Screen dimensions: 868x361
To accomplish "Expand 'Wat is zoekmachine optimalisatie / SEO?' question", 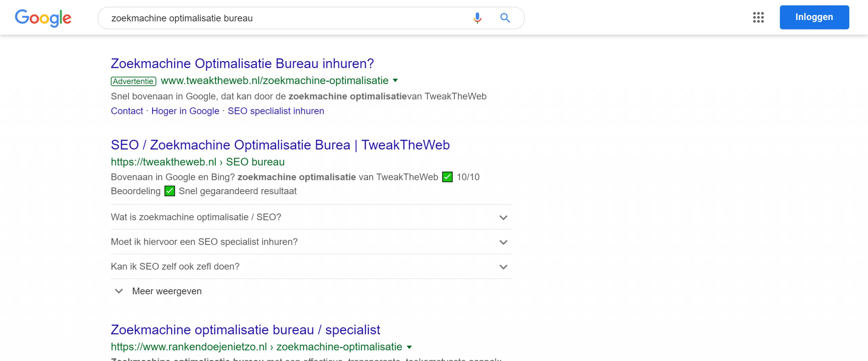I will [x=311, y=217].
